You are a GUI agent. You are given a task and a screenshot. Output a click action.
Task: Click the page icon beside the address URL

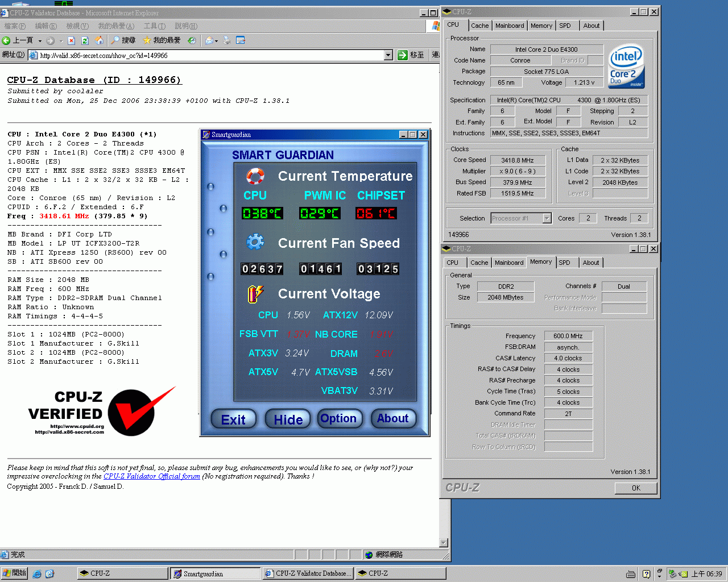33,55
